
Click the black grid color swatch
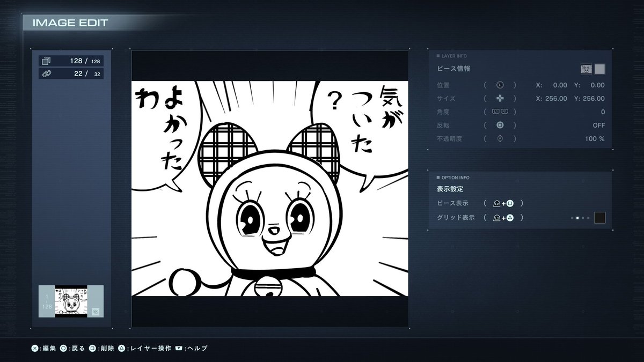tap(600, 218)
